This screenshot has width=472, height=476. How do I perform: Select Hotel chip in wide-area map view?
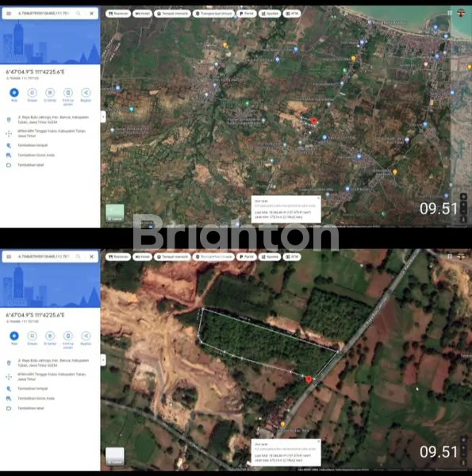(x=142, y=13)
